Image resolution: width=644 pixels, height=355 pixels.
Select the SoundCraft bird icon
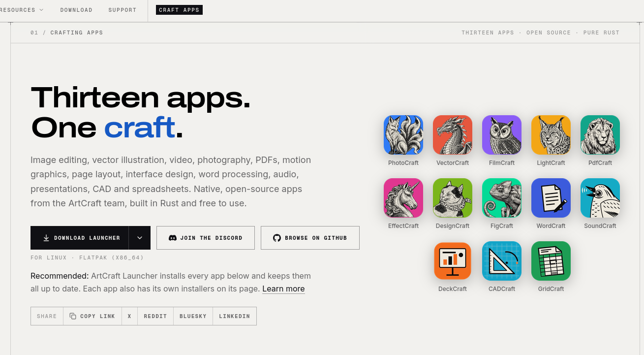600,198
